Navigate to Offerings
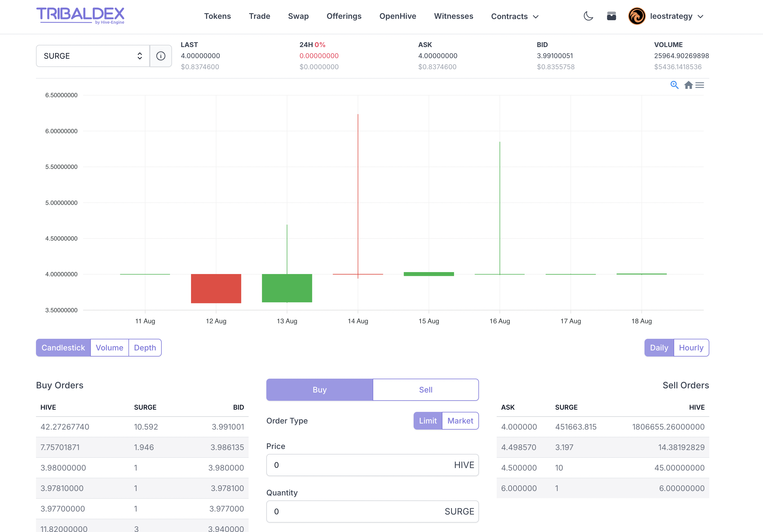The height and width of the screenshot is (532, 763). click(x=344, y=16)
